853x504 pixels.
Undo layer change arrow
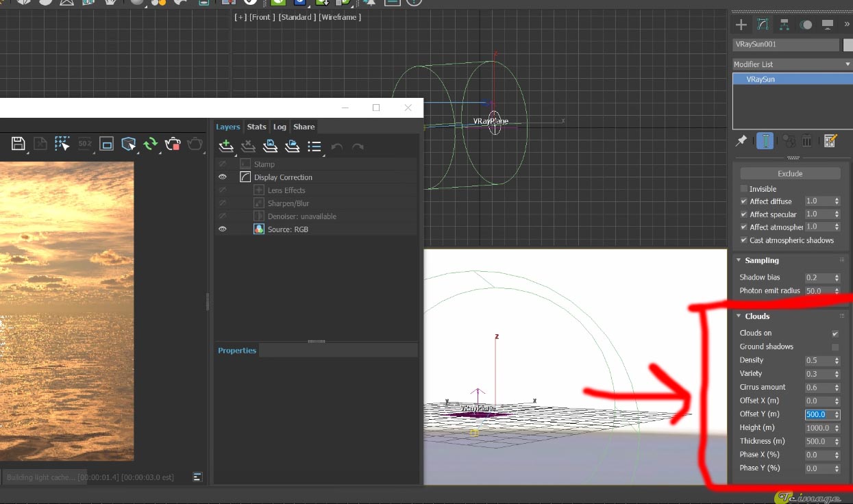(336, 147)
